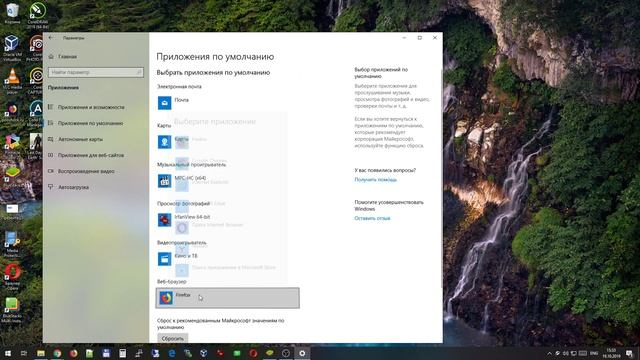Switch the ENG input language indicator

[x=594, y=353]
